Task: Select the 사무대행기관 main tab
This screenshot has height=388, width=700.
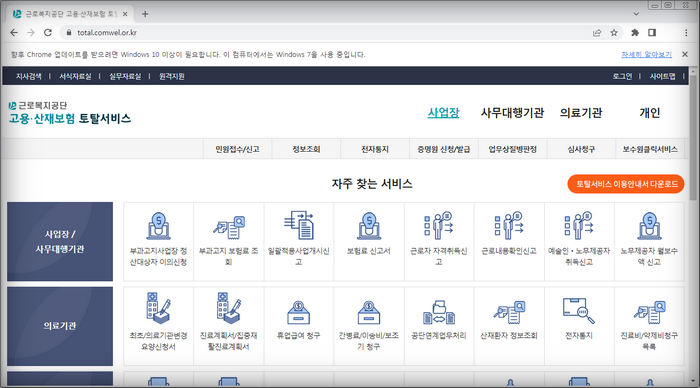Action: 512,113
